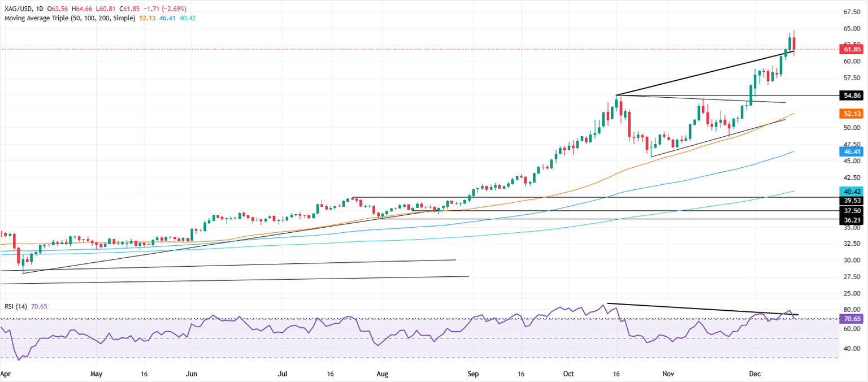The image size is (868, 382).
Task: Select the latest red candlestick on chart
Action: pyautogui.click(x=794, y=44)
